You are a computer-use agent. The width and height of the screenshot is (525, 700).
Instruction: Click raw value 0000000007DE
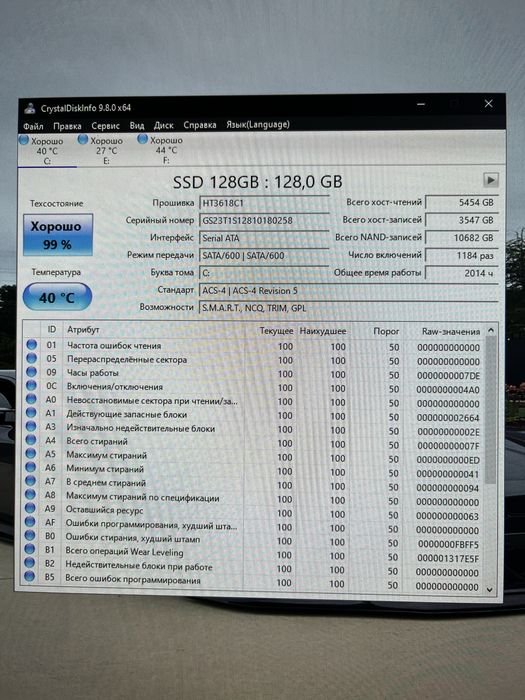click(449, 375)
